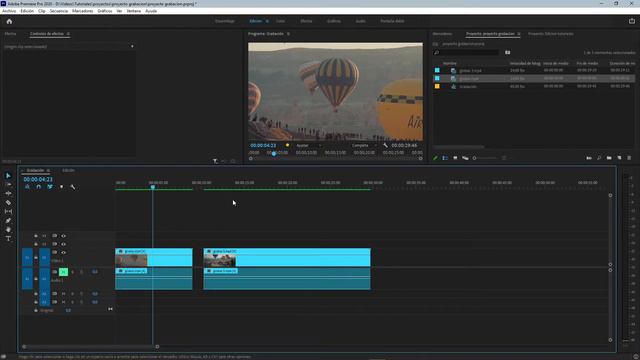
Task: Select the Type tool
Action: pos(8,238)
